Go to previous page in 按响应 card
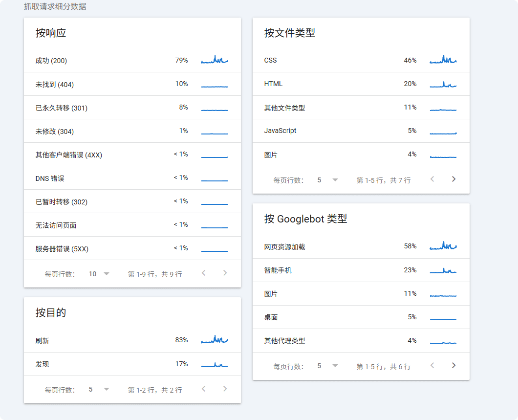 click(x=203, y=273)
